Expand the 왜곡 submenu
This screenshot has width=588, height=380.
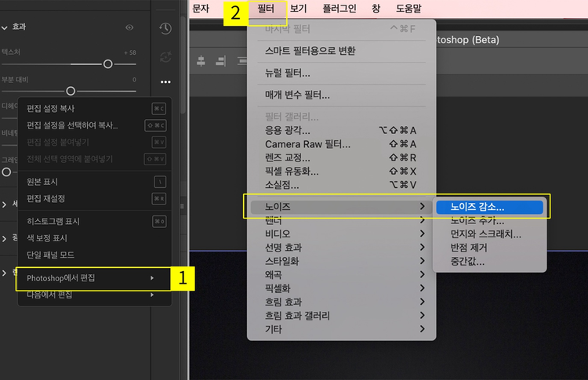click(342, 275)
